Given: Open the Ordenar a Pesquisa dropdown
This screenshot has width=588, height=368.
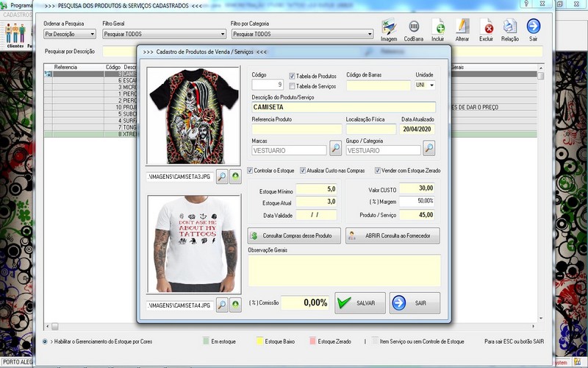Looking at the screenshot, I should [x=70, y=34].
